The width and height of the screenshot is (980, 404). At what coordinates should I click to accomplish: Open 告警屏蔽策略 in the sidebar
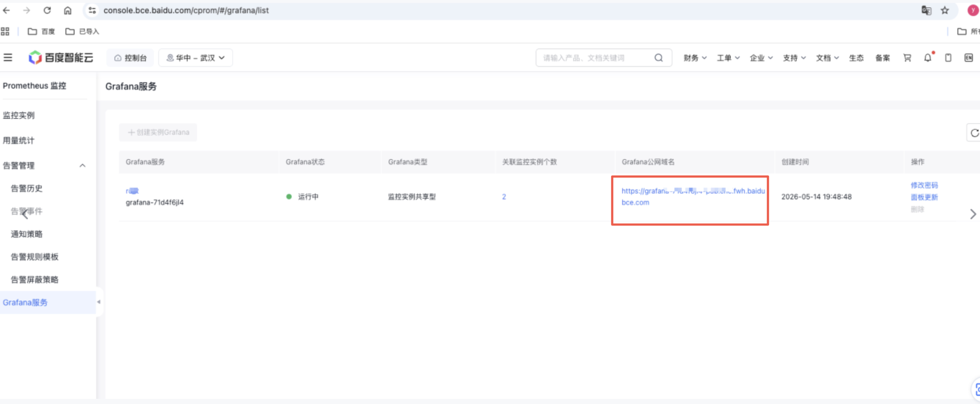[34, 280]
